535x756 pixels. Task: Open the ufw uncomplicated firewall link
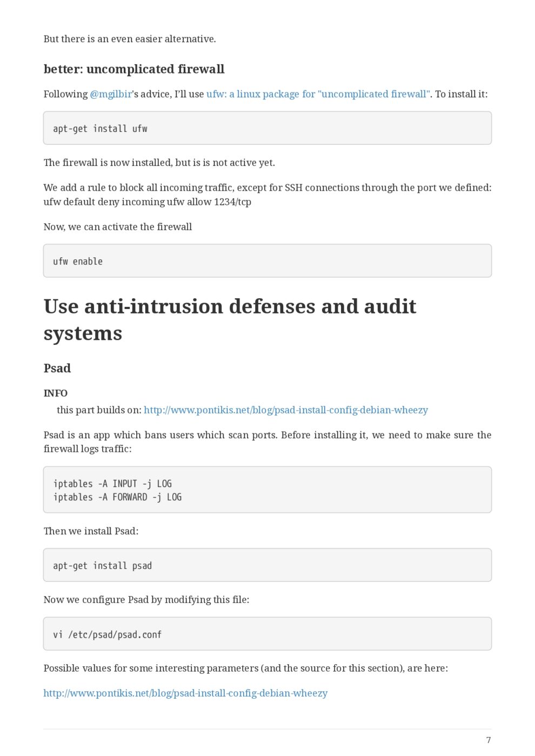click(318, 94)
